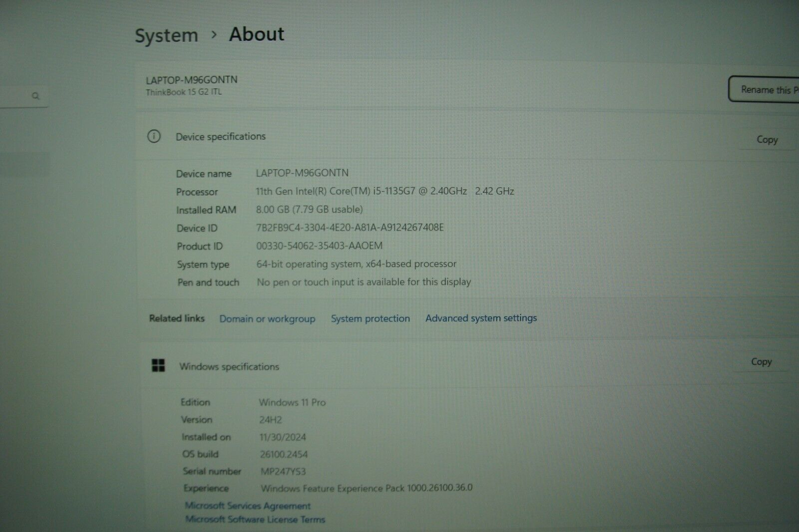Click the About page heading
799x532 pixels.
pyautogui.click(x=256, y=34)
